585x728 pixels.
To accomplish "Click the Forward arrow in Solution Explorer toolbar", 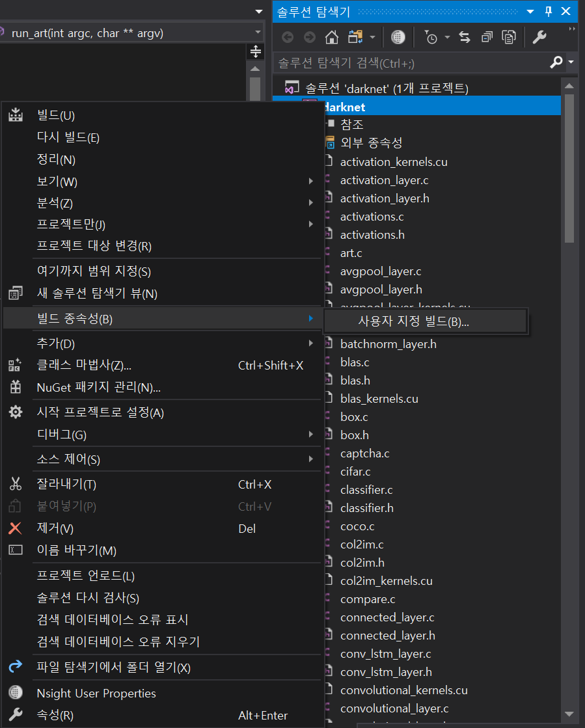I will pyautogui.click(x=309, y=37).
